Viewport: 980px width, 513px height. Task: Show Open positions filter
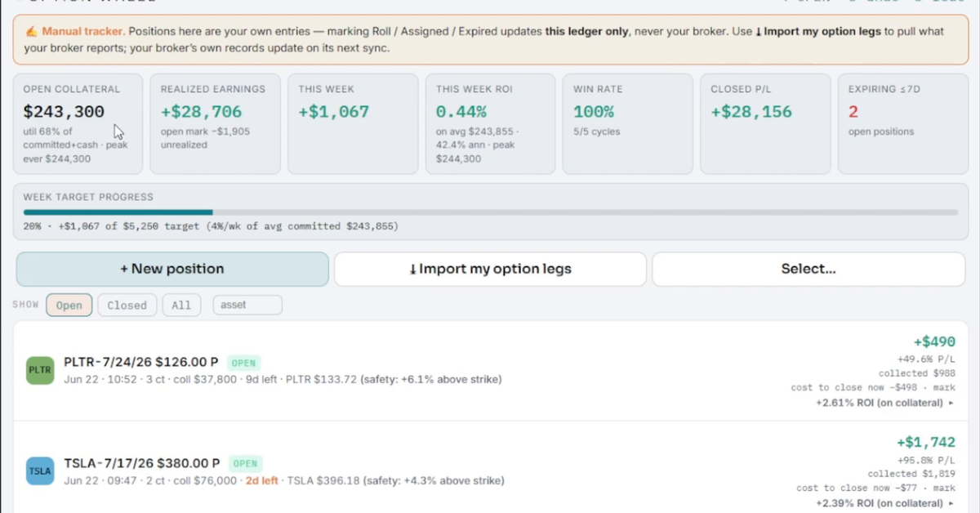point(69,306)
